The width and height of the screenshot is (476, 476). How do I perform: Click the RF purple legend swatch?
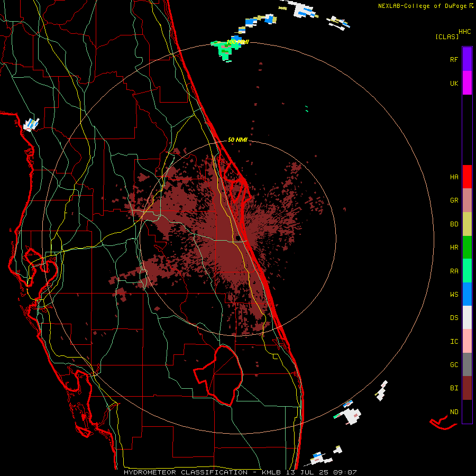(467, 59)
